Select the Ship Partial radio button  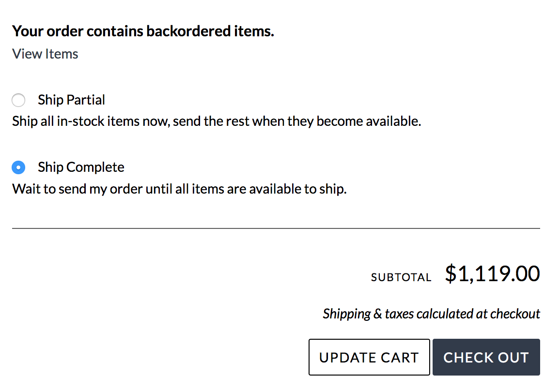tap(18, 101)
